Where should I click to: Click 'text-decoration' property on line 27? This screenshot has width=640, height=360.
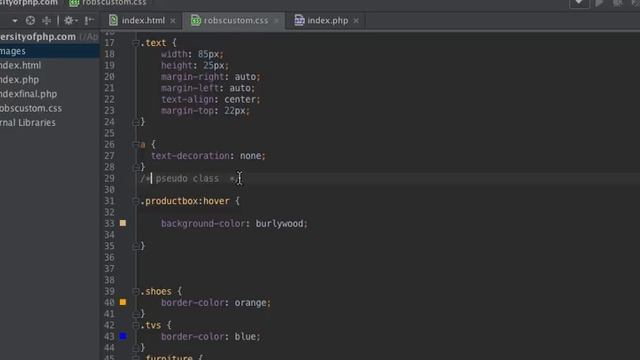(x=190, y=156)
